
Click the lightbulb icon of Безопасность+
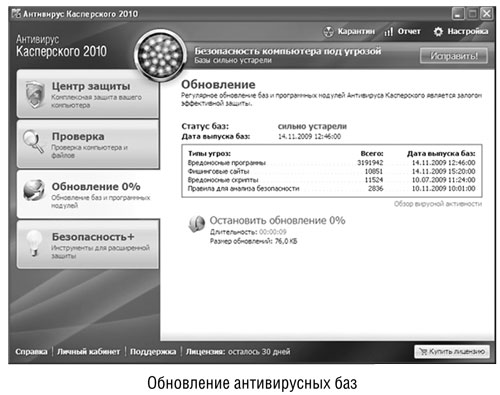coord(34,243)
